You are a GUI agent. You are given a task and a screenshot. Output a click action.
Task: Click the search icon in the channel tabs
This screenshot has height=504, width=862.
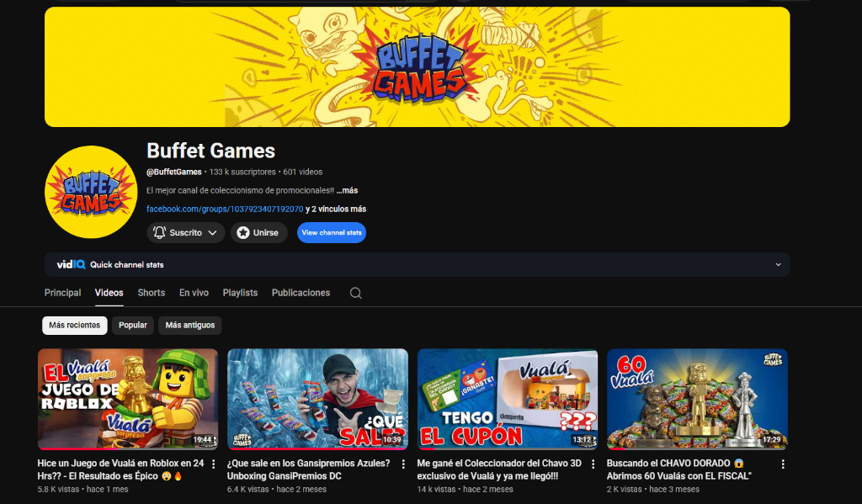356,293
